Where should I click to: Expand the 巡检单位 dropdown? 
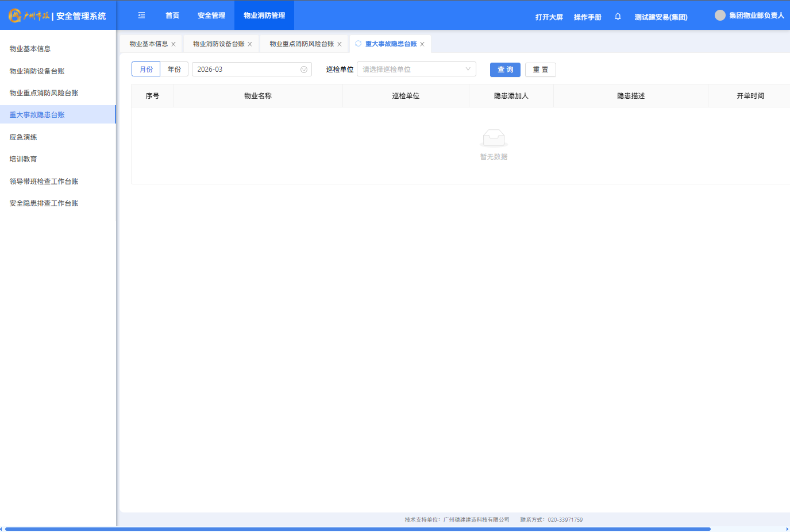click(416, 70)
